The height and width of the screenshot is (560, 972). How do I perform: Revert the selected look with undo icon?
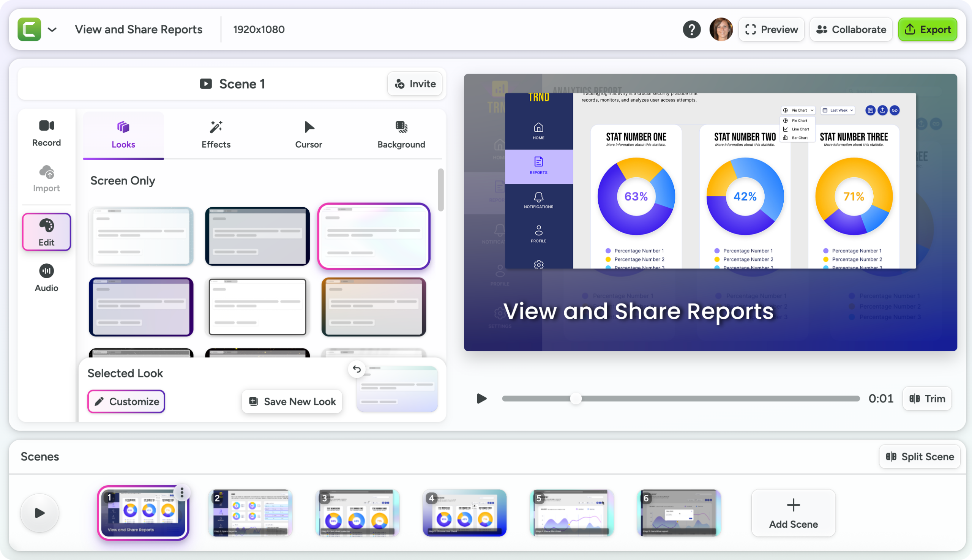tap(357, 369)
